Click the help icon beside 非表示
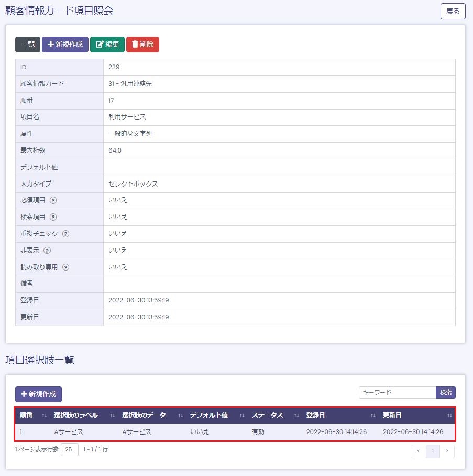The image size is (473, 476). click(x=47, y=251)
